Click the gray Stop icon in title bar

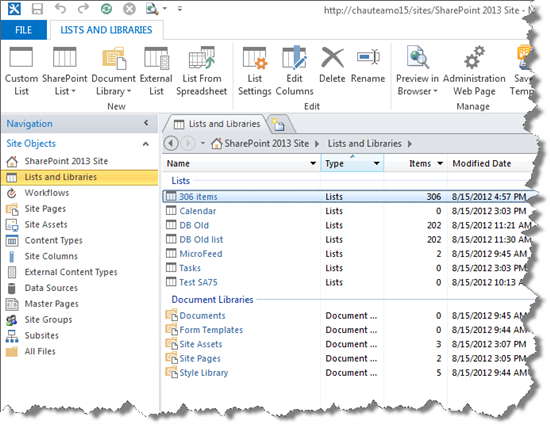tap(129, 9)
